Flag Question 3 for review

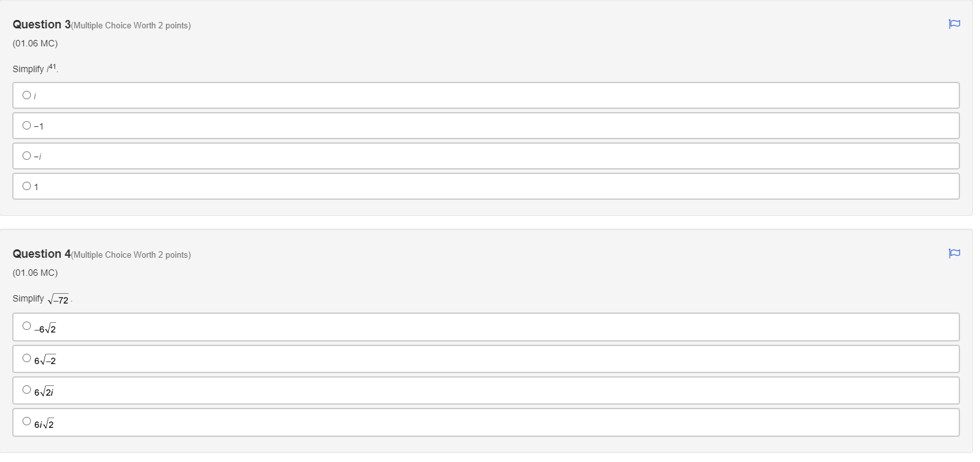(954, 24)
